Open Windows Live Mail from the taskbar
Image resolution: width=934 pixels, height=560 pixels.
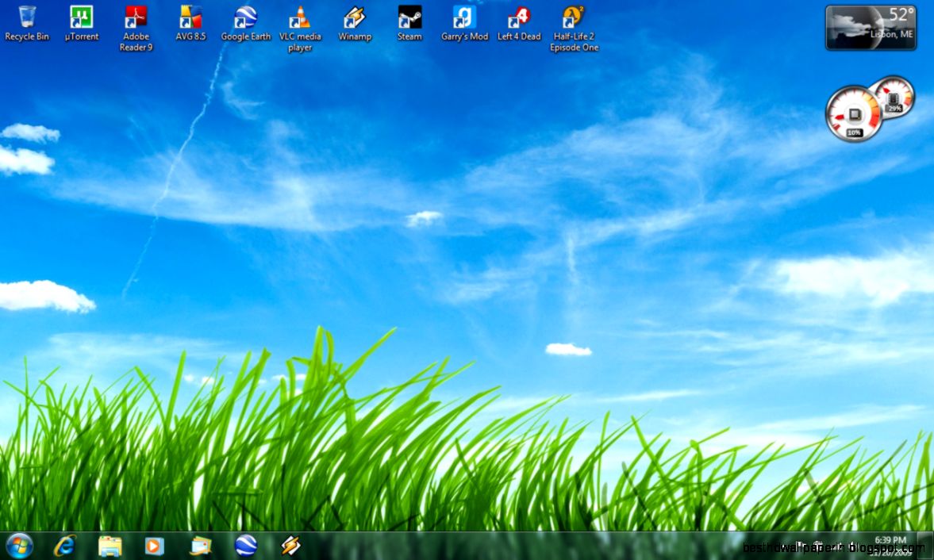(x=200, y=547)
